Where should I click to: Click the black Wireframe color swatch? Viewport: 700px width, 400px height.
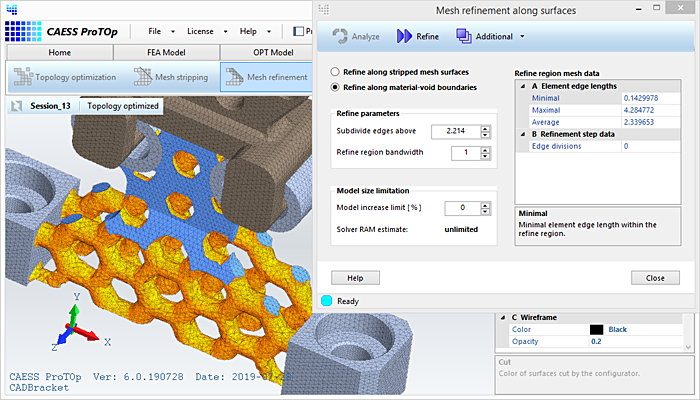point(596,329)
